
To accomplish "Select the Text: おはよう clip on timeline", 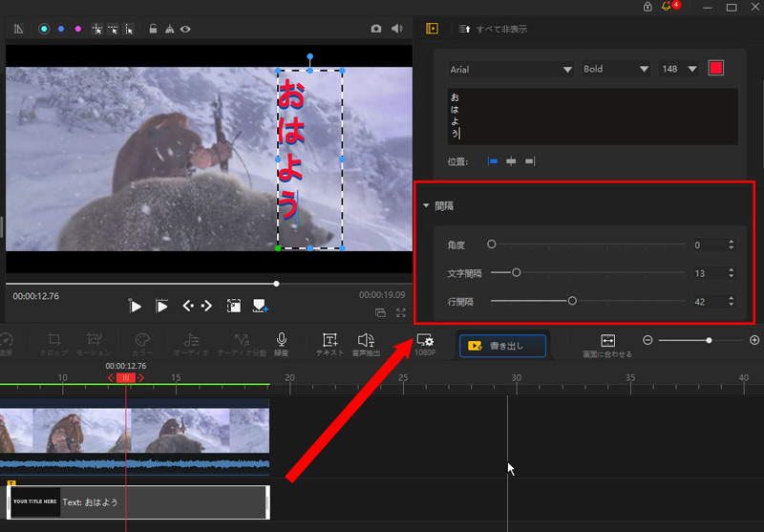I will (x=138, y=501).
